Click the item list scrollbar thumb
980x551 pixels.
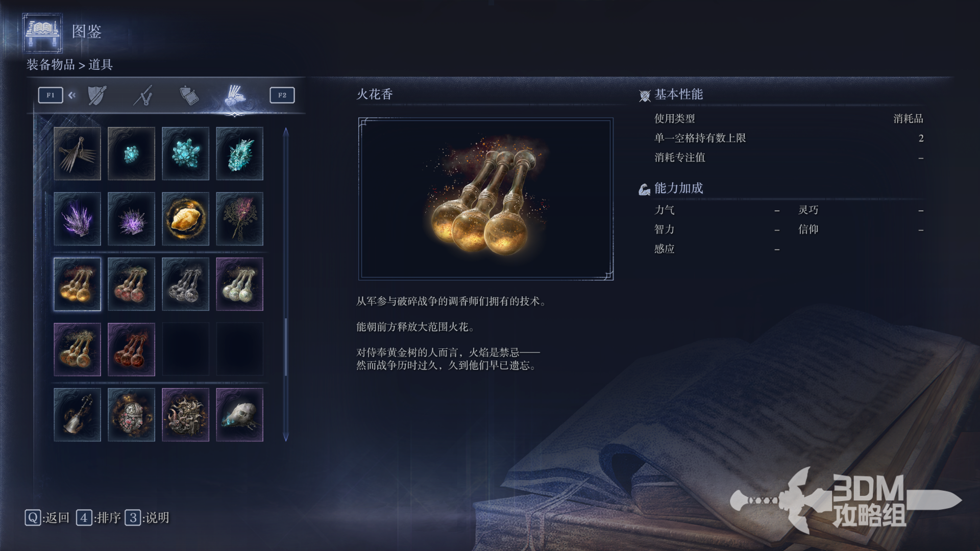click(x=286, y=347)
